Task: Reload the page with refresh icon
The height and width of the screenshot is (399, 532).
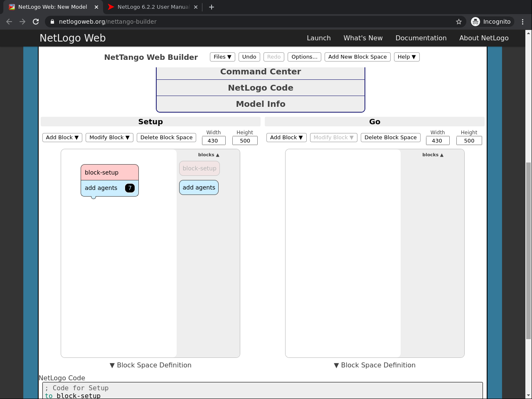Action: tap(36, 22)
